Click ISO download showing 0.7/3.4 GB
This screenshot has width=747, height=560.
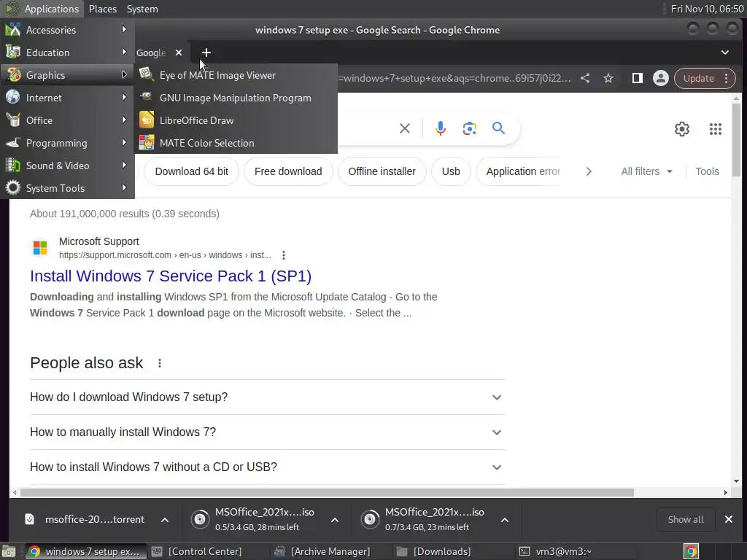pos(423,519)
